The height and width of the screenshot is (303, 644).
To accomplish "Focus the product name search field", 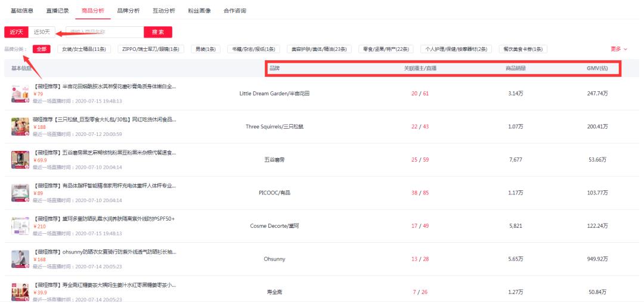I will [105, 32].
